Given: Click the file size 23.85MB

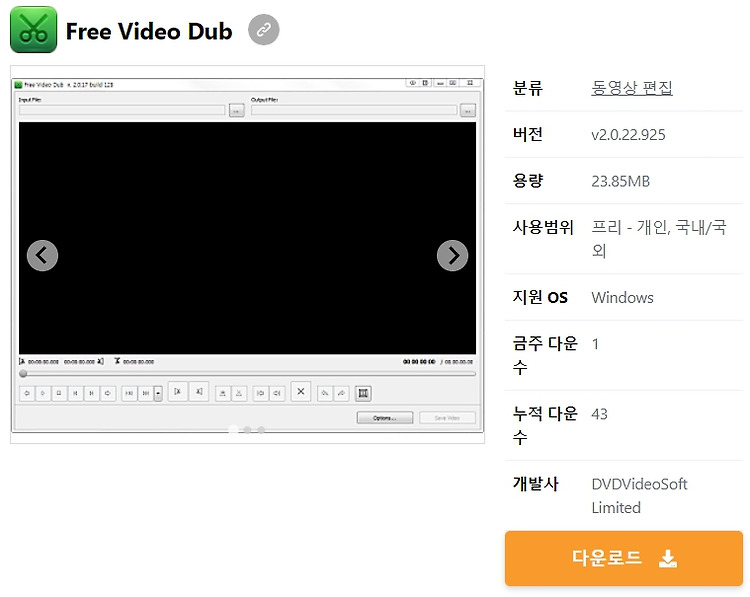Looking at the screenshot, I should coord(620,181).
